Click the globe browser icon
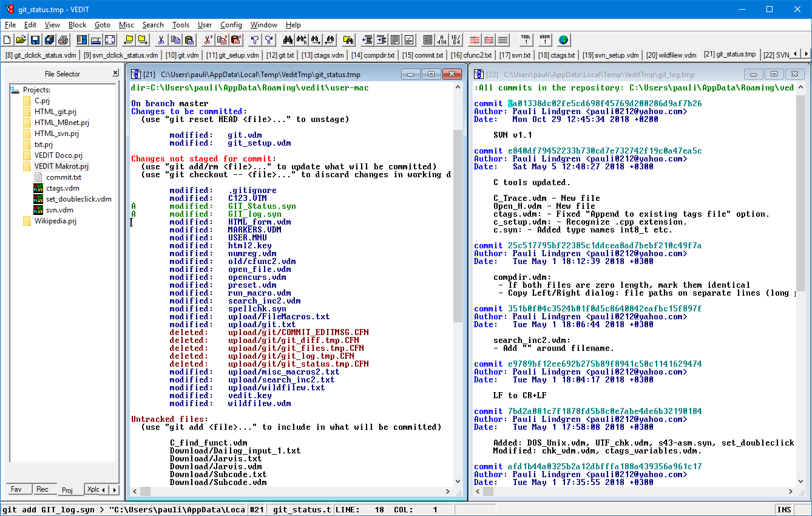 coord(564,40)
